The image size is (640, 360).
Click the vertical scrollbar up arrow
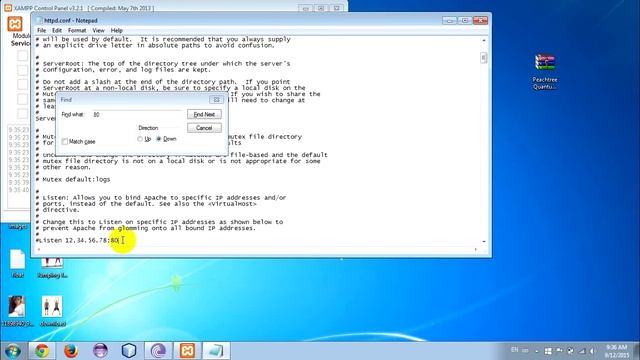coord(484,40)
